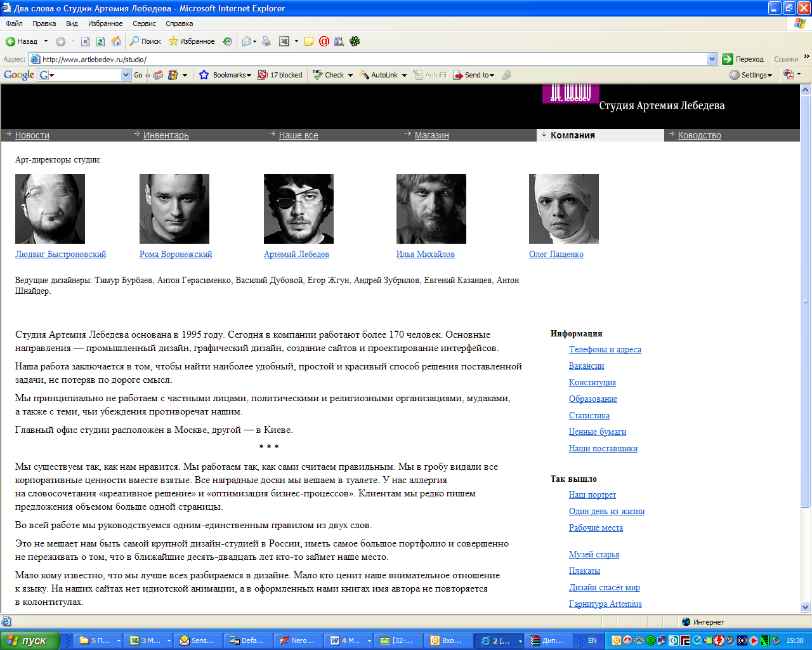Click the research book icon in toolbar
This screenshot has width=812, height=650.
pyautogui.click(x=339, y=41)
